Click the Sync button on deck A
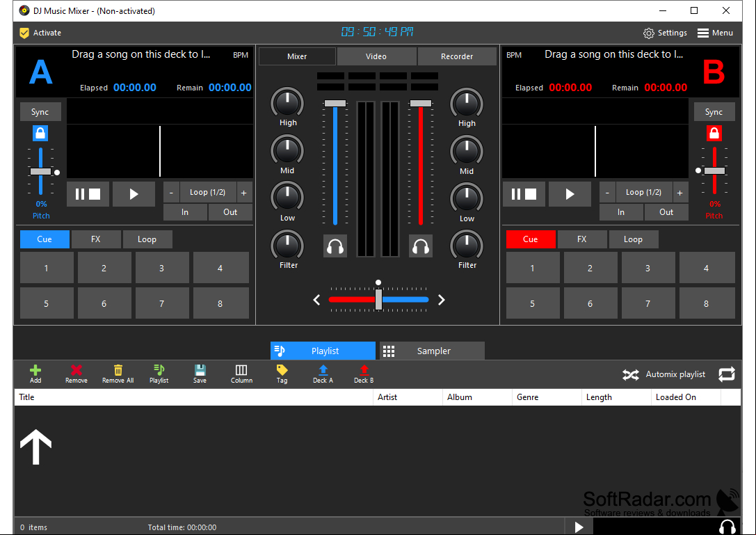756x535 pixels. point(40,112)
